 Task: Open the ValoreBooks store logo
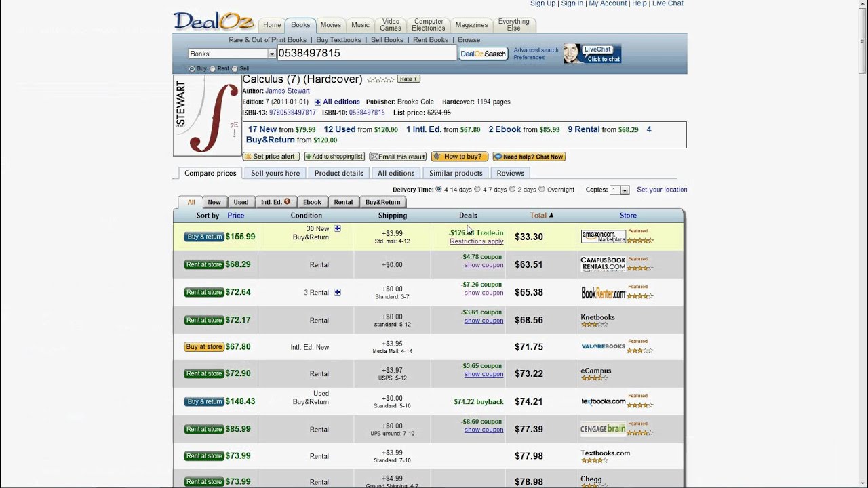click(x=603, y=347)
